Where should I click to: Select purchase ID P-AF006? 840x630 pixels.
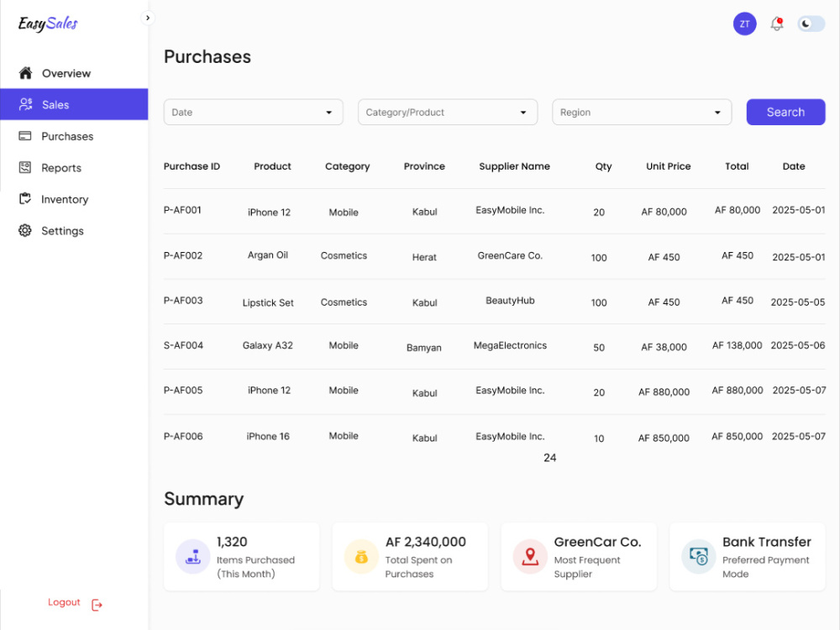coord(182,436)
